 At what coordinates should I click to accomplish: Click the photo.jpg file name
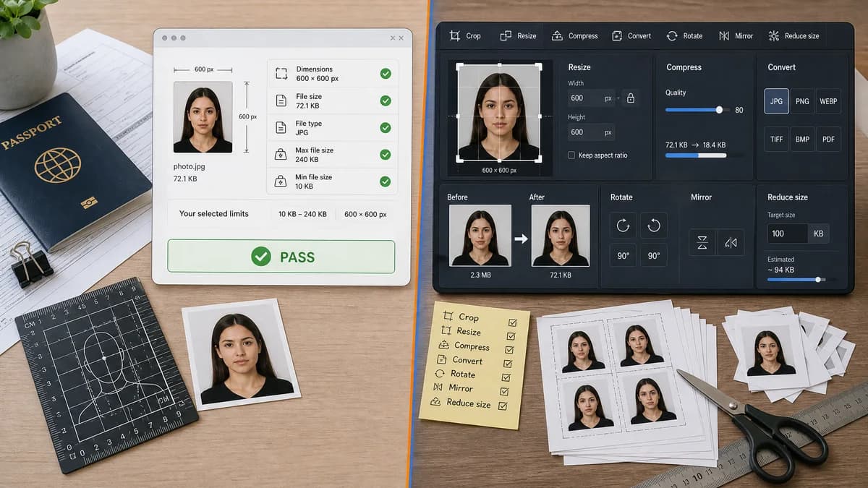(189, 166)
